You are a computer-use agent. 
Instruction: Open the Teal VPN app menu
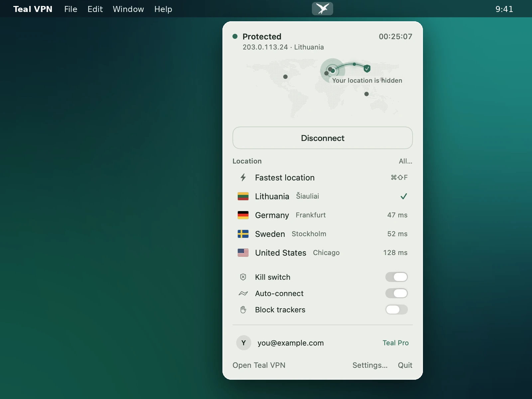coord(33,9)
